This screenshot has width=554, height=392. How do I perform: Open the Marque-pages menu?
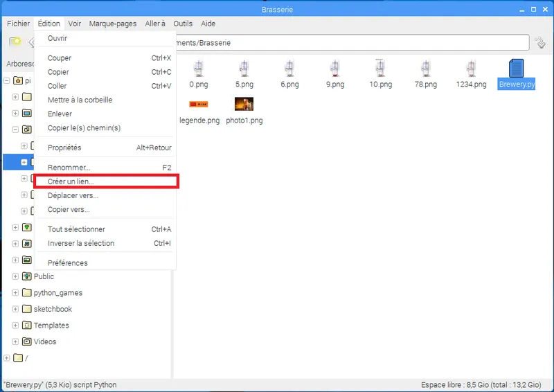tap(113, 24)
